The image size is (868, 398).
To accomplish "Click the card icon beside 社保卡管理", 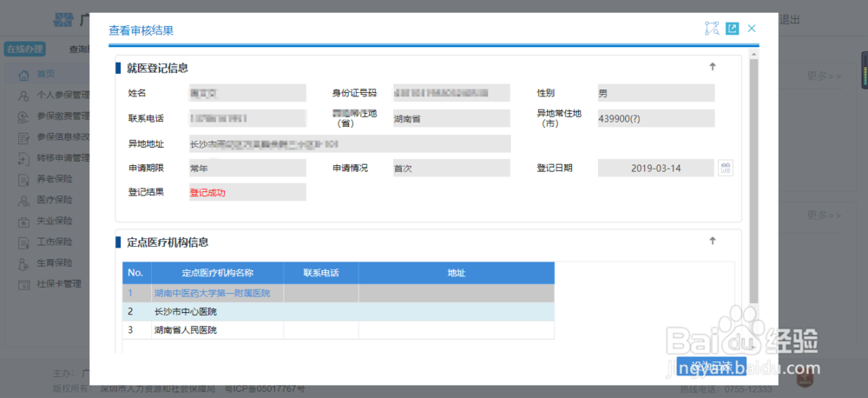I will pyautogui.click(x=23, y=284).
